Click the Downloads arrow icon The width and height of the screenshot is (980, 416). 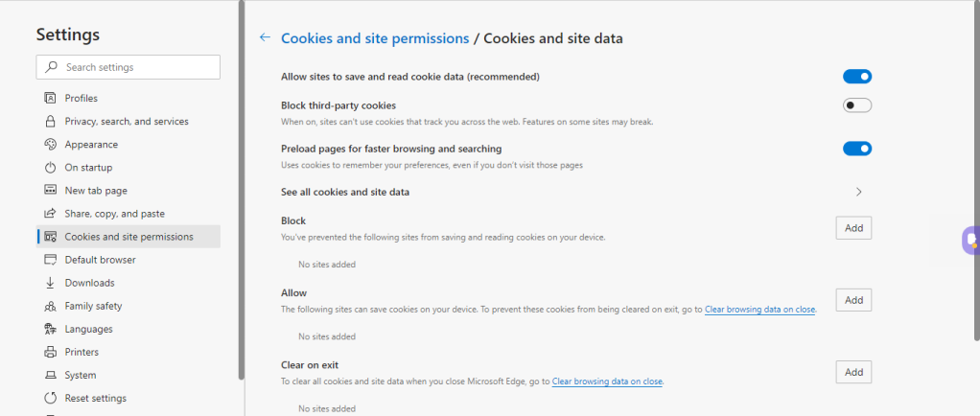(x=51, y=283)
